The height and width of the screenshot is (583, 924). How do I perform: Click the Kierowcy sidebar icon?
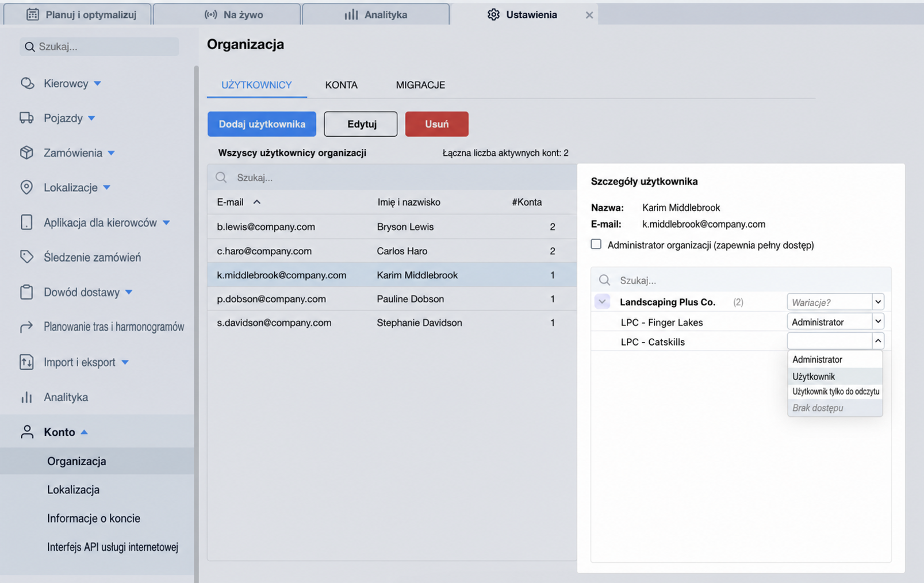click(27, 83)
